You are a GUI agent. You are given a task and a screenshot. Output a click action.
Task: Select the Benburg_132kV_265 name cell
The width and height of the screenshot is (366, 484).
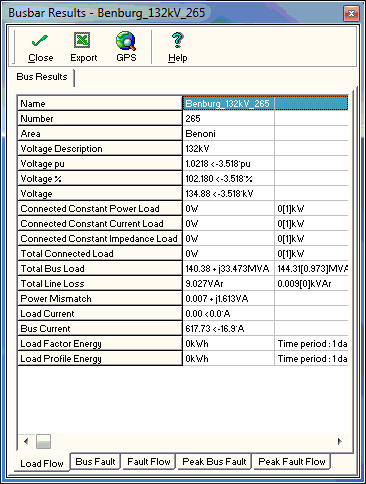[228, 103]
